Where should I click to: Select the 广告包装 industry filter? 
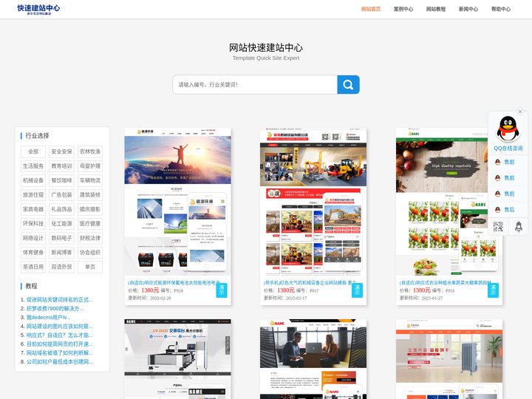pyautogui.click(x=62, y=195)
